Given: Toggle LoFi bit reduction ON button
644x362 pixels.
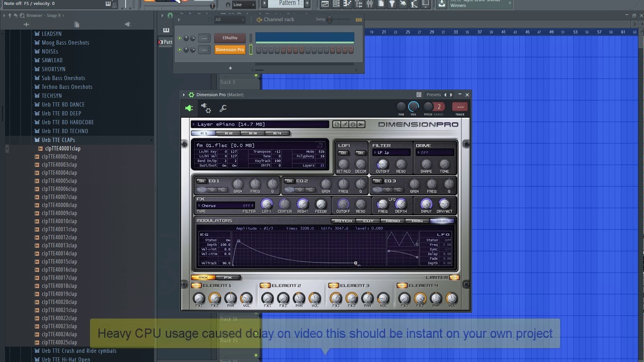Looking at the screenshot, I should tap(343, 153).
